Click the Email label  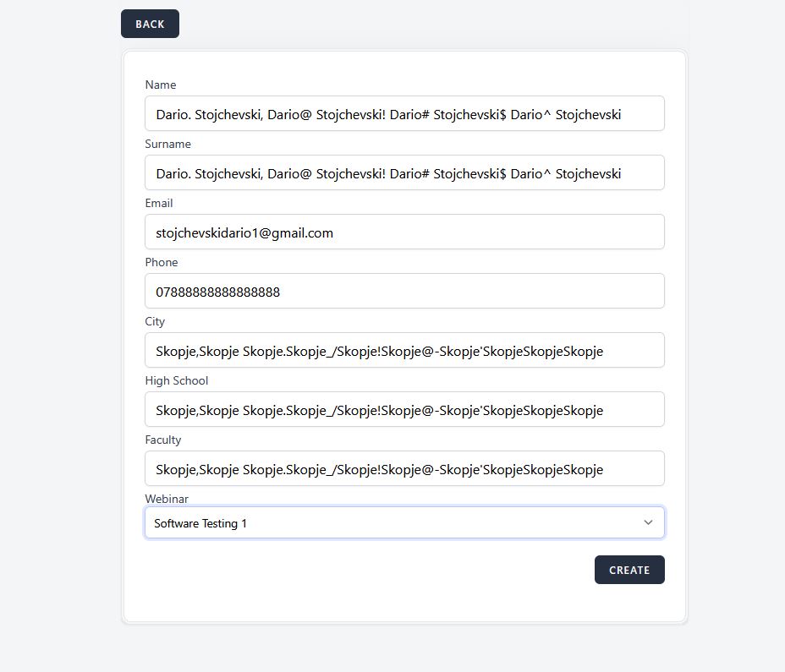click(159, 203)
